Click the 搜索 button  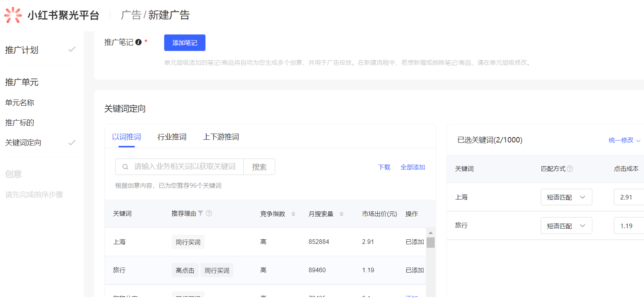coord(259,167)
